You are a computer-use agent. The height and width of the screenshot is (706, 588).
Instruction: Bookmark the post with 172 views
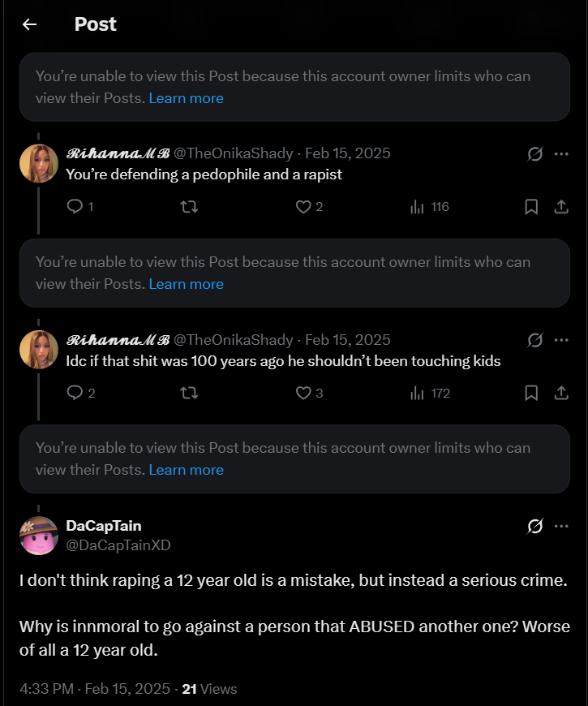point(531,393)
